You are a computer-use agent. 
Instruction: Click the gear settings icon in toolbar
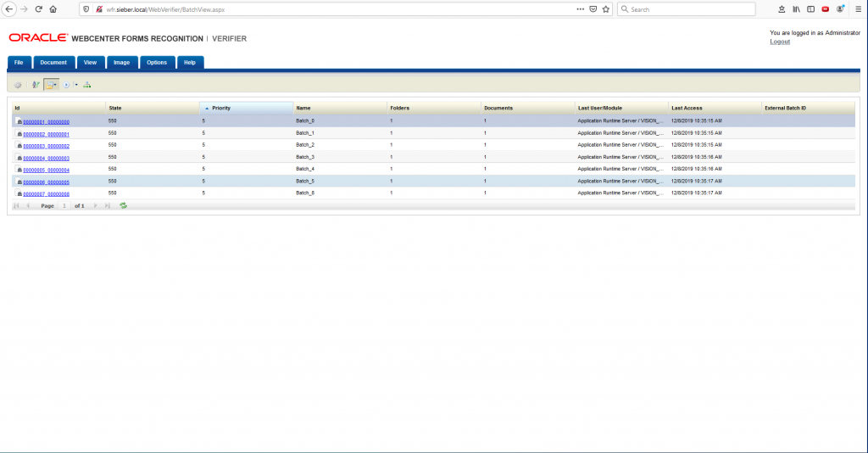[x=18, y=85]
